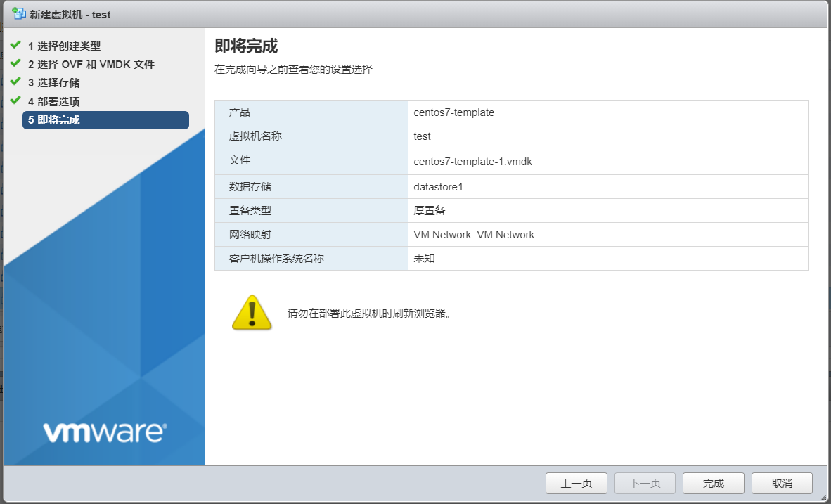
Task: Click the greyed-out 下一页 button
Action: [x=645, y=483]
